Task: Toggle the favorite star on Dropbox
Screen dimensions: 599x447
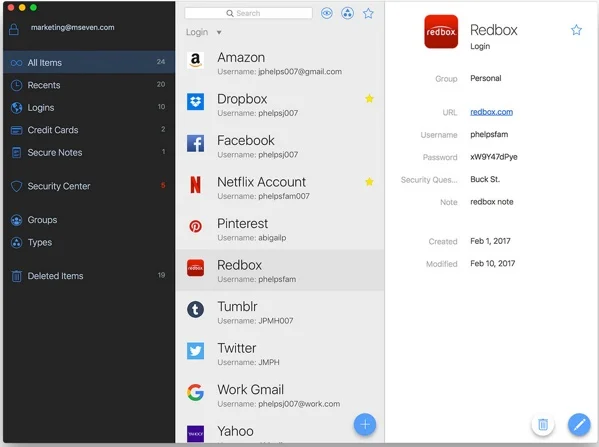Action: pyautogui.click(x=369, y=99)
